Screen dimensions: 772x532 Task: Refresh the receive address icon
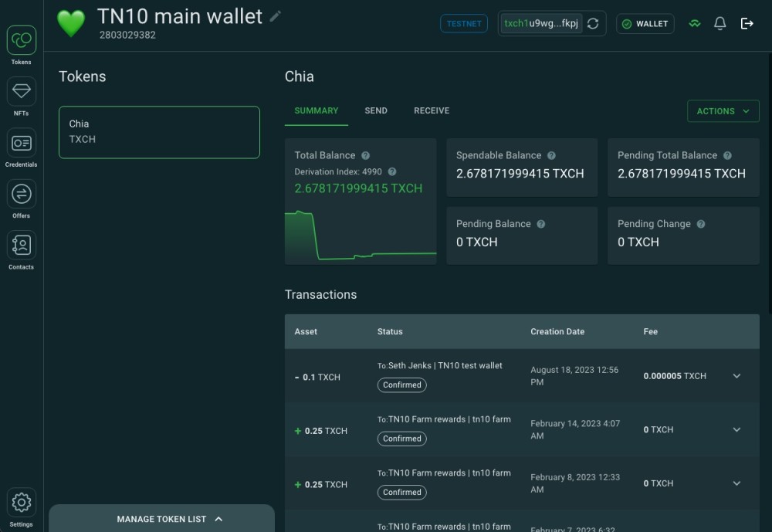tap(593, 24)
